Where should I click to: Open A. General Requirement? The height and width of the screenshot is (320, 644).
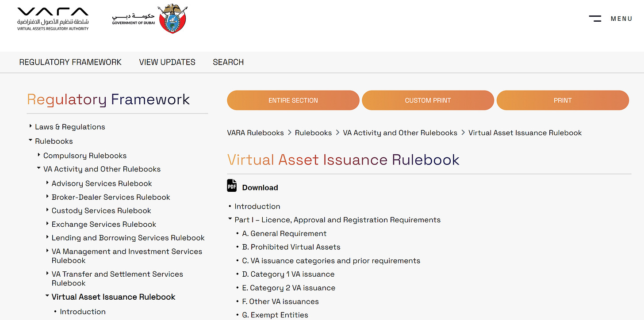[x=284, y=233]
